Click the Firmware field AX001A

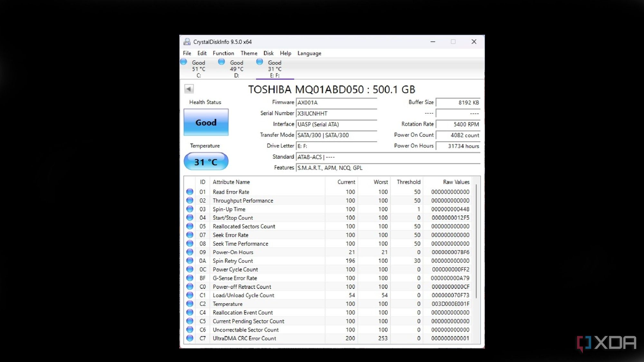coord(336,103)
